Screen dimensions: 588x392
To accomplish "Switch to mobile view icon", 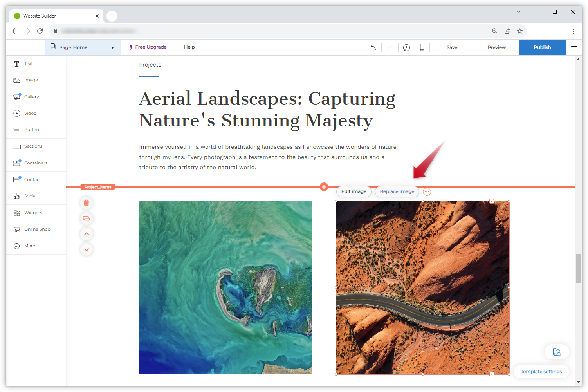I will [x=422, y=47].
